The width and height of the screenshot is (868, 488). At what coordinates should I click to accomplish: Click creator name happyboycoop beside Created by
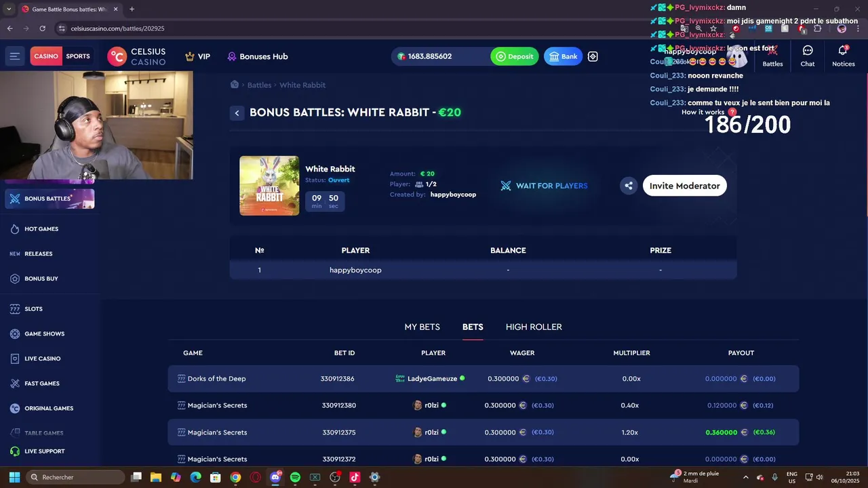click(x=453, y=195)
